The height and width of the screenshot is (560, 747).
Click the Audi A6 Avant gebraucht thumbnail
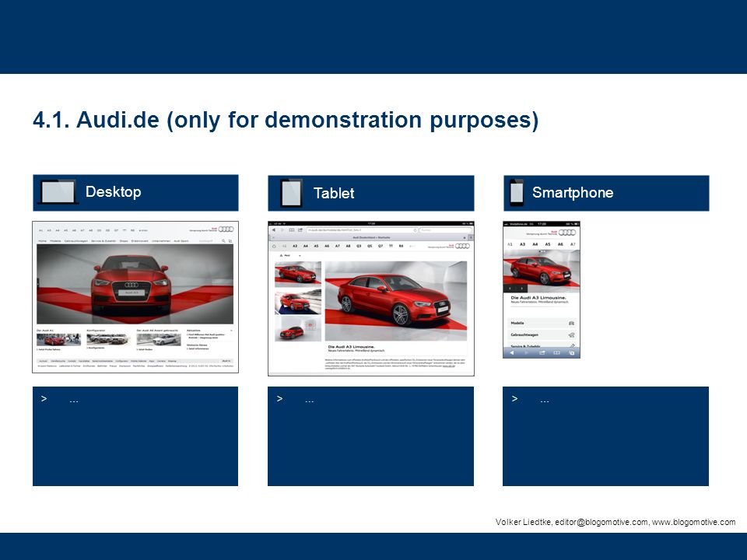(159, 339)
